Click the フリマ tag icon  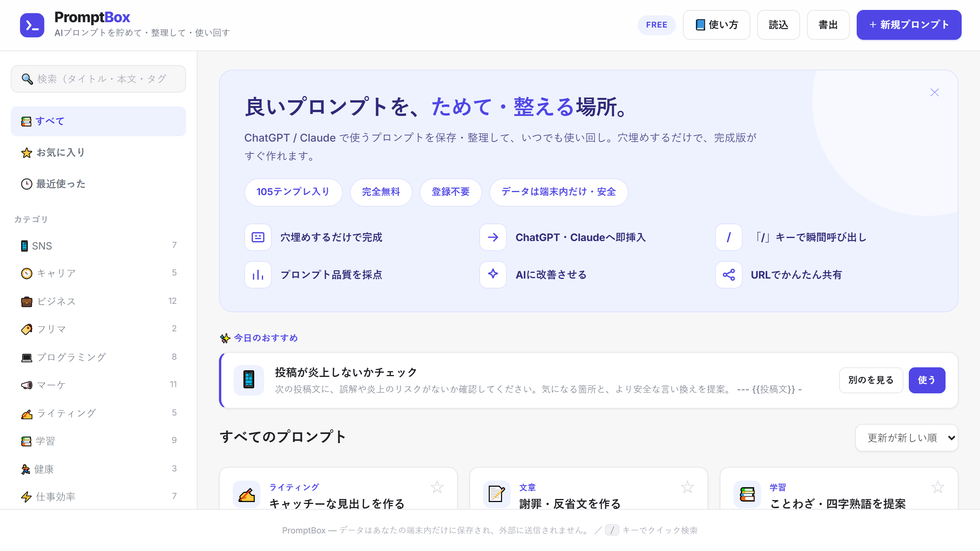pos(26,329)
